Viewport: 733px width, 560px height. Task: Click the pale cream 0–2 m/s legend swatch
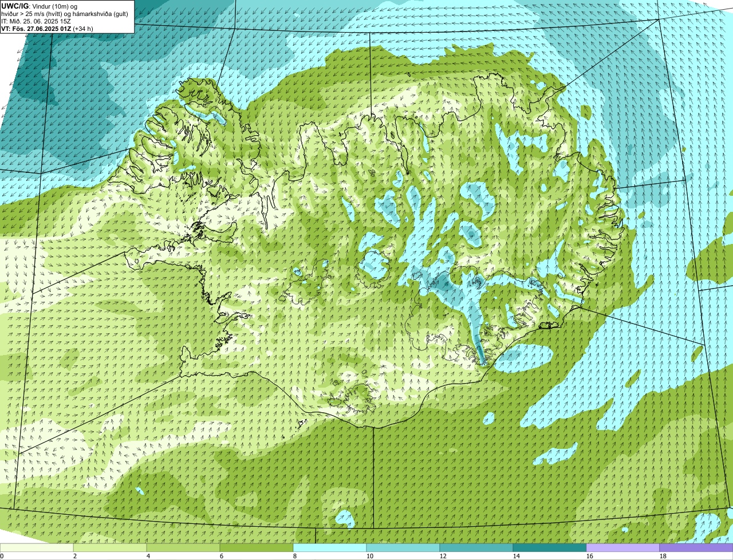coord(37,548)
